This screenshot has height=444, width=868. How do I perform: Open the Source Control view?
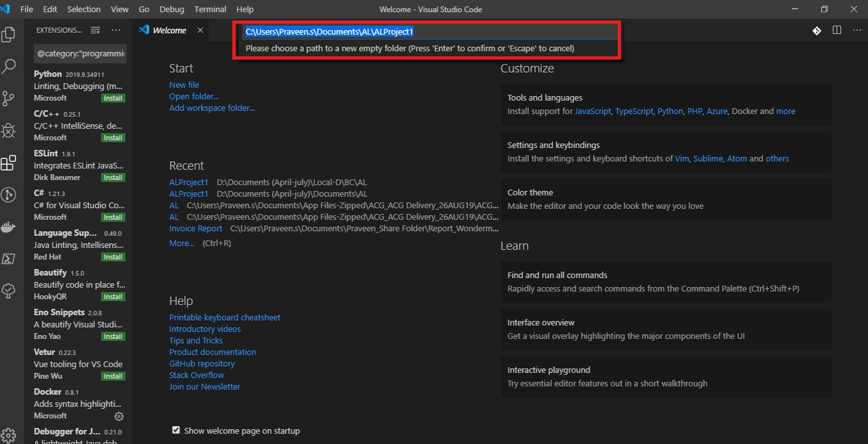click(x=8, y=98)
